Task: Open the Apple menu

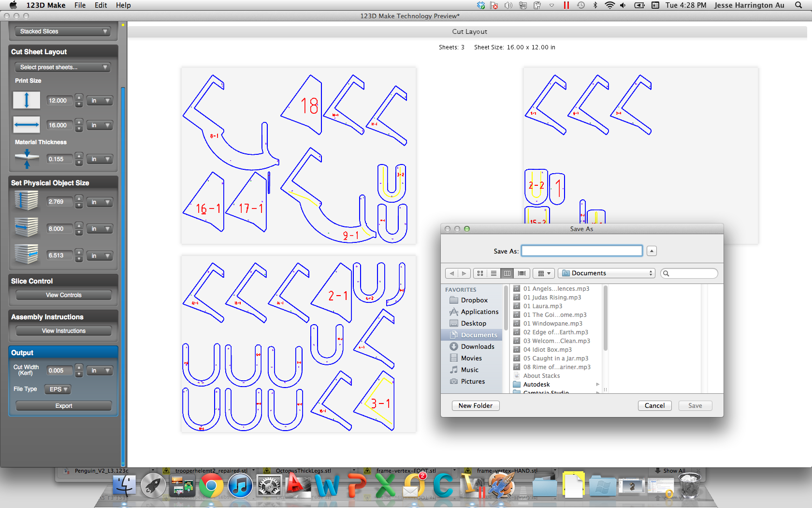Action: pyautogui.click(x=13, y=5)
